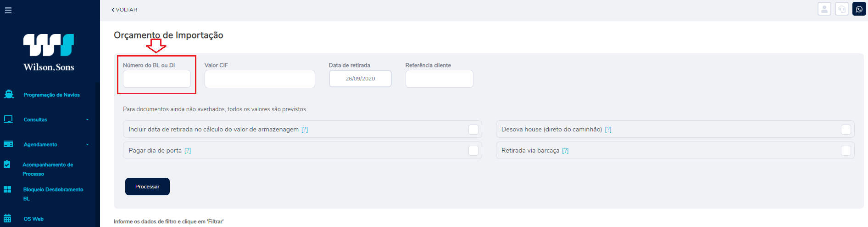Open help [?] for Pagar dia de porta
Viewport: 868px width, 227px height.
coord(188,151)
